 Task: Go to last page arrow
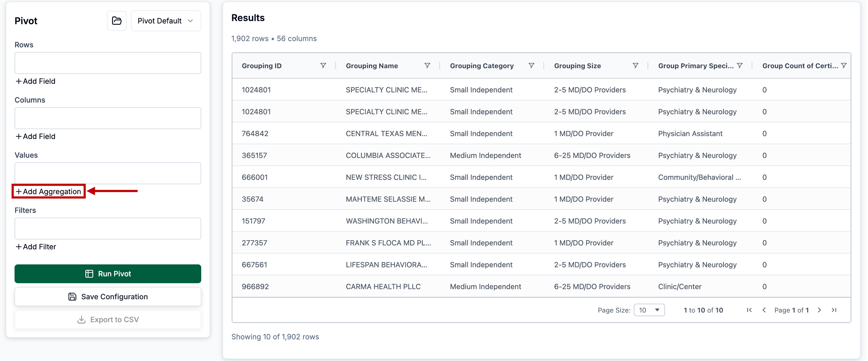834,310
